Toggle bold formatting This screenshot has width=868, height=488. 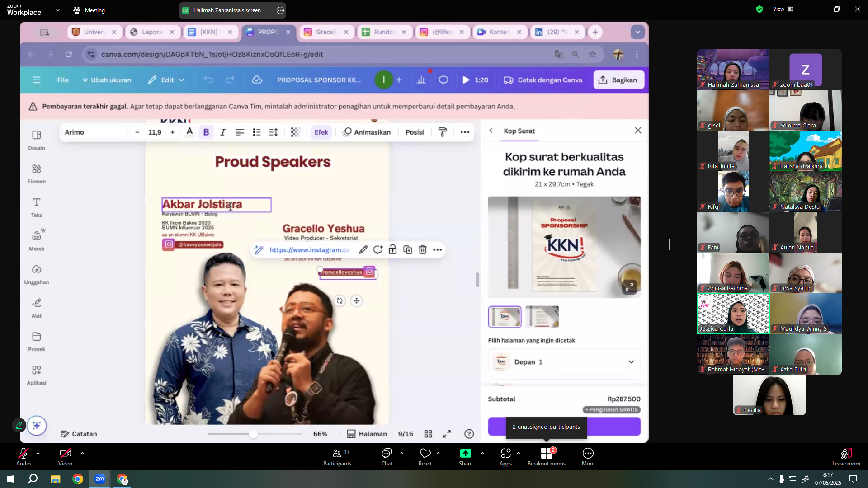(x=206, y=132)
